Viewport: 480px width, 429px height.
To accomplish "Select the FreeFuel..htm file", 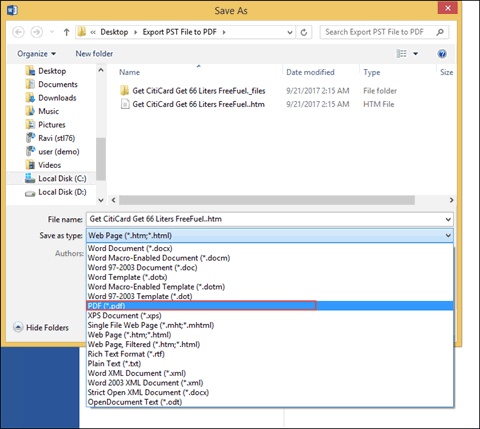I will pyautogui.click(x=192, y=104).
